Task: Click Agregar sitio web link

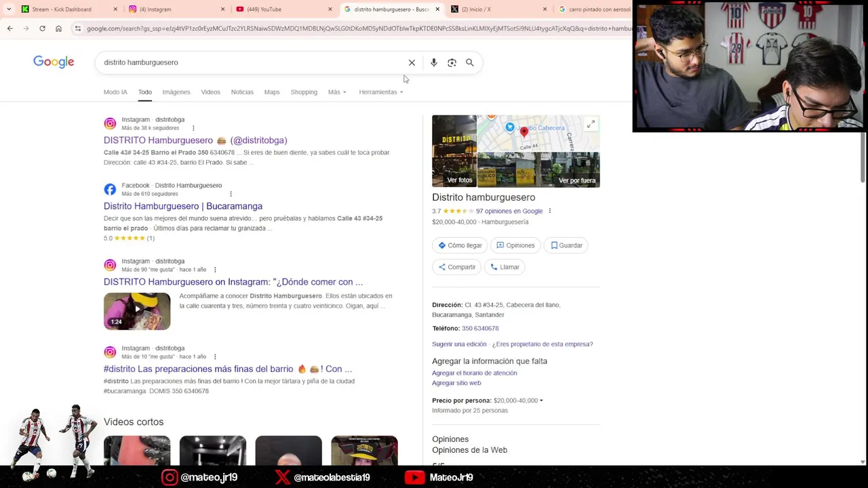Action: [x=456, y=383]
